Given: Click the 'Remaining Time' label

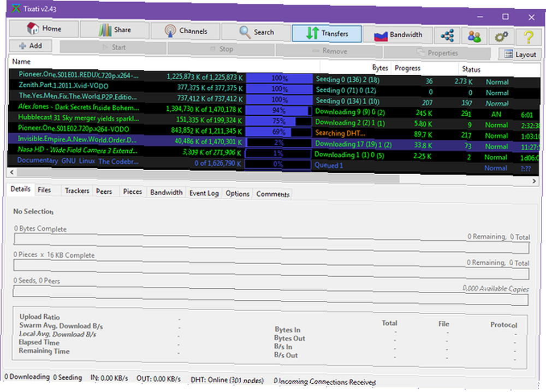Looking at the screenshot, I should point(44,351).
